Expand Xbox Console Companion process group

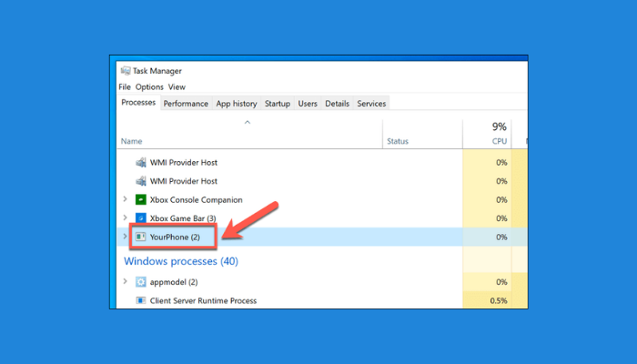[x=126, y=199]
